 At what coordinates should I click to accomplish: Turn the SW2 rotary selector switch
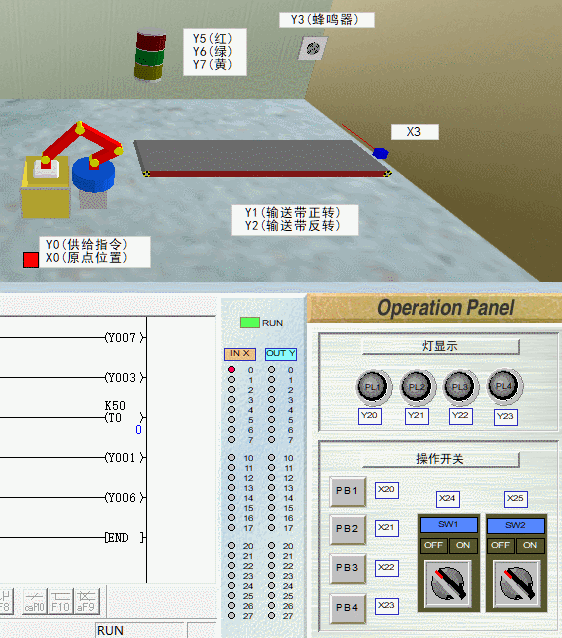516,584
